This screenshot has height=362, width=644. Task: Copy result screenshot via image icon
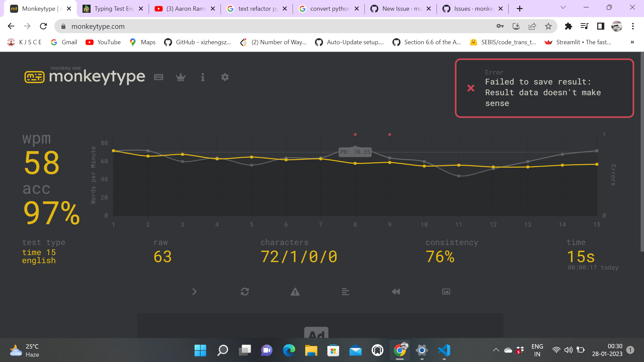(x=446, y=292)
